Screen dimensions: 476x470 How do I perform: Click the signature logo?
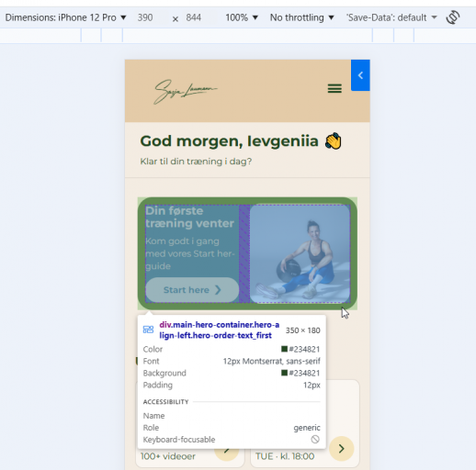pyautogui.click(x=186, y=91)
